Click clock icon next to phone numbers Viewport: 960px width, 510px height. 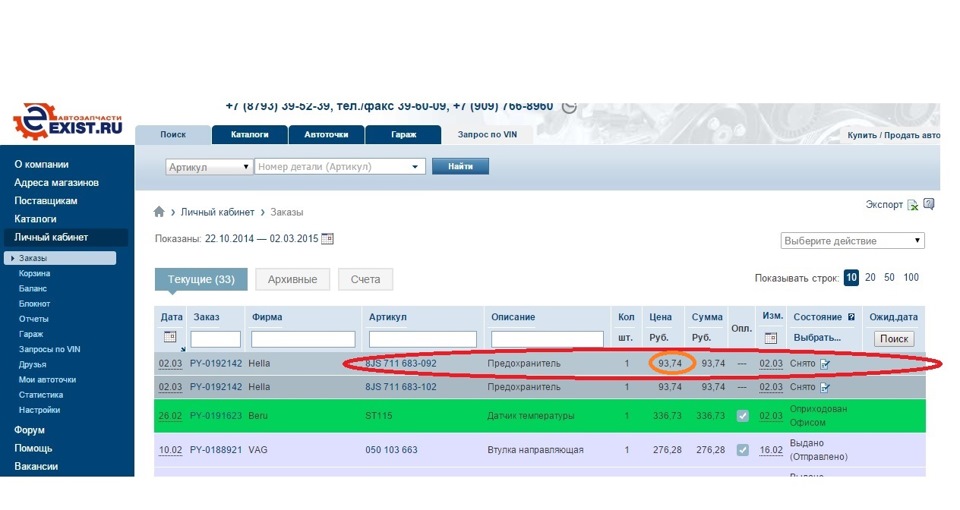pyautogui.click(x=569, y=107)
